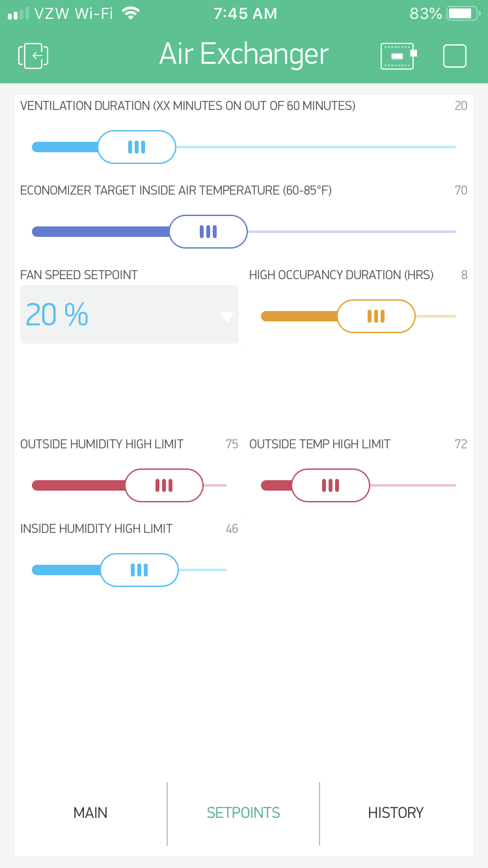Tap the Air Exchanger title

(244, 55)
